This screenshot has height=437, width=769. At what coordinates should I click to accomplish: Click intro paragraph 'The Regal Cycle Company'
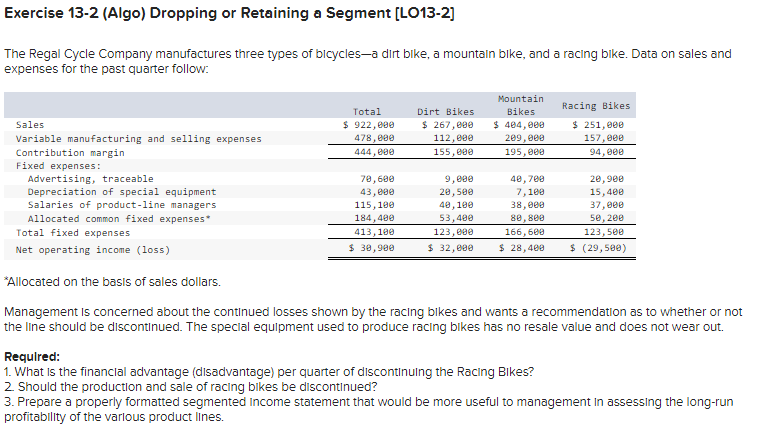(x=368, y=61)
